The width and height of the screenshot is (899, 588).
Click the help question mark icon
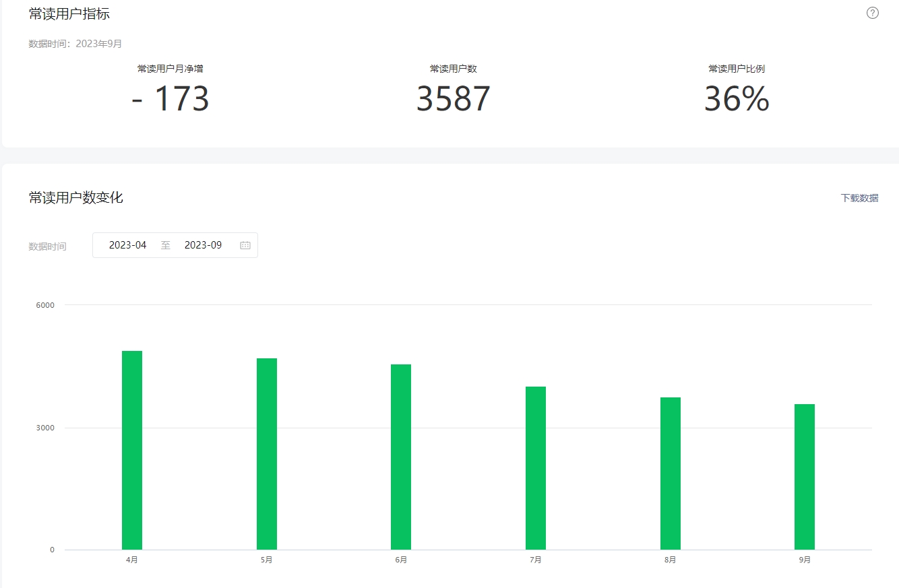872,13
